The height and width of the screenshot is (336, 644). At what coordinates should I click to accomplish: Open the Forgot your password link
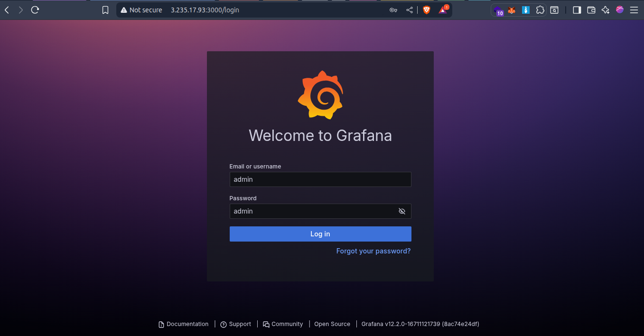click(x=373, y=251)
